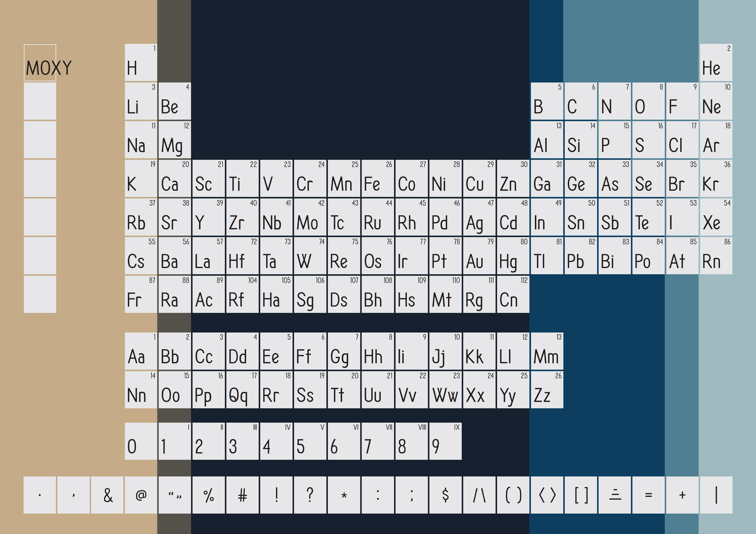Select the Cn element tile
Viewport: 756px width, 534px height.
click(513, 294)
